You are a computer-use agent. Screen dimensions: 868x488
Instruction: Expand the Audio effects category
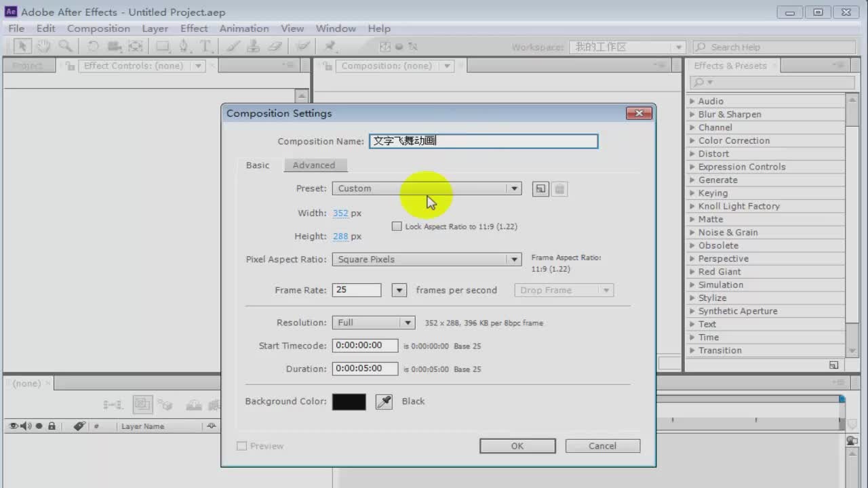[x=692, y=101]
